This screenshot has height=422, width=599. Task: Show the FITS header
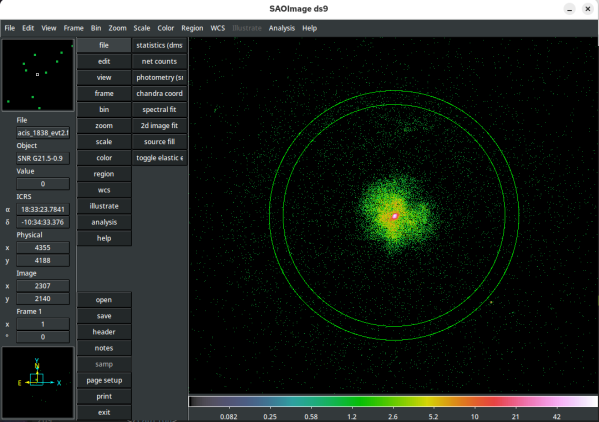point(104,332)
